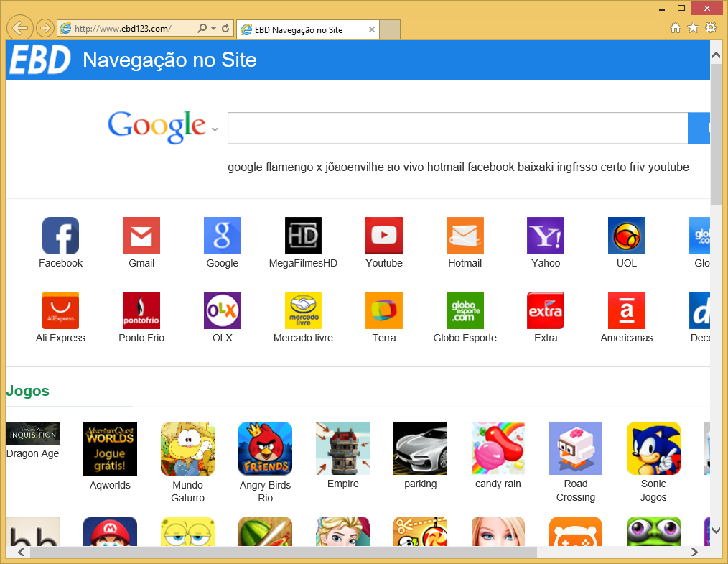Open the Sonic Jogos game thumbnail
The image size is (728, 564).
653,448
